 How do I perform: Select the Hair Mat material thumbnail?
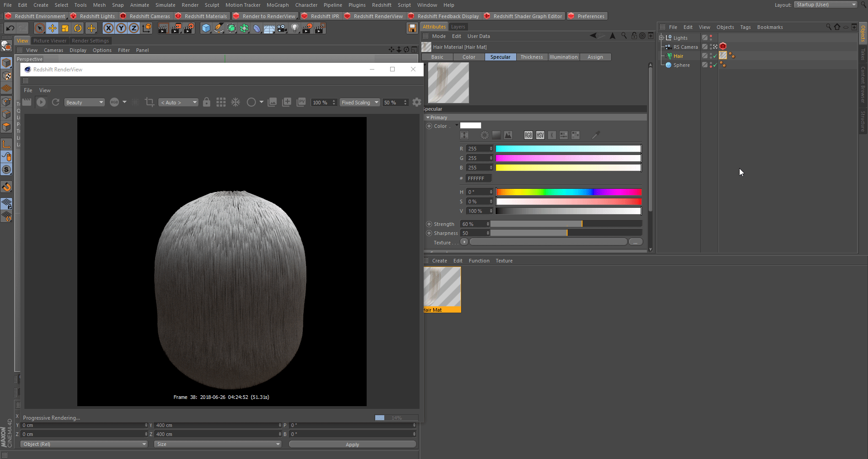442,286
